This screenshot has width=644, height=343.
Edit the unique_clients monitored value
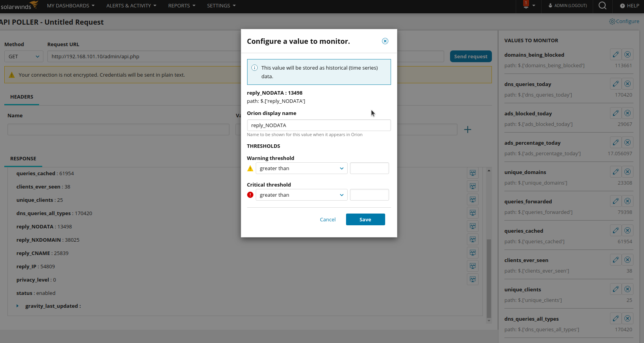(616, 289)
